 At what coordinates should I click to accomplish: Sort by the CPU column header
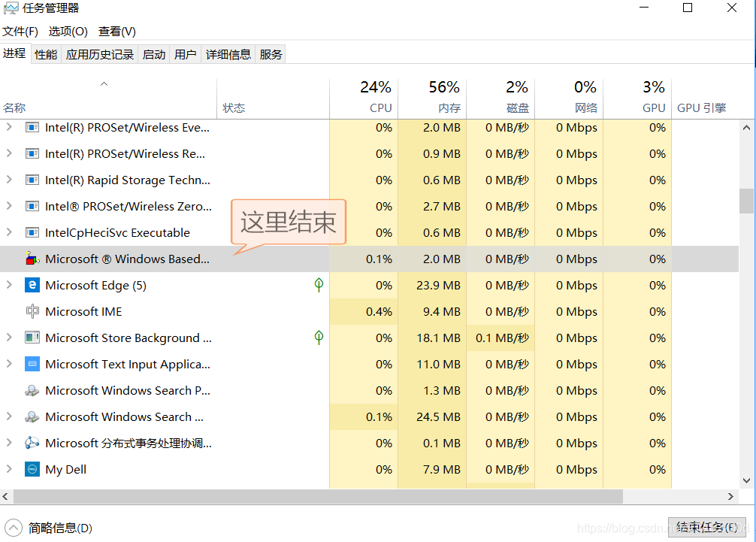(x=364, y=98)
